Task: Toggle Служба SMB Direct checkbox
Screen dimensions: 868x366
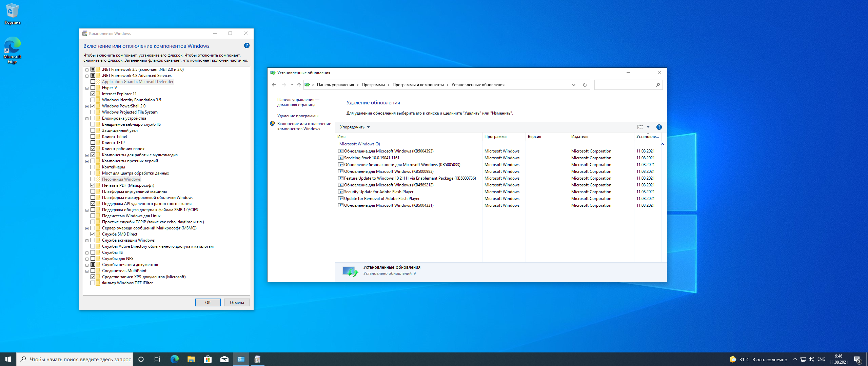Action: coord(93,234)
